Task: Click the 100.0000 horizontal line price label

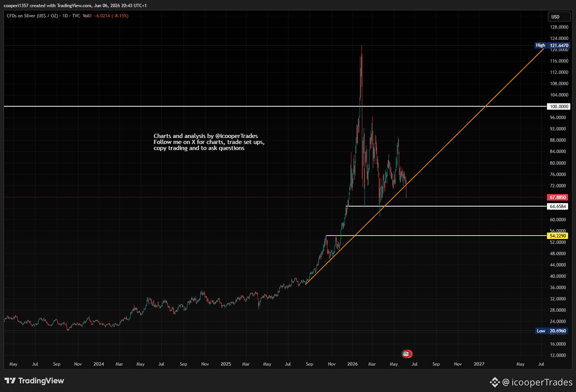Action: [558, 106]
